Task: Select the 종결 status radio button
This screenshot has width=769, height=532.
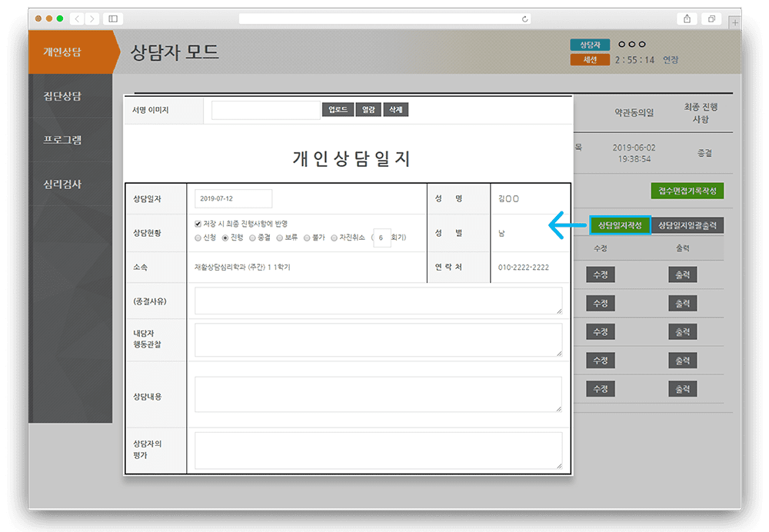Action: click(252, 238)
